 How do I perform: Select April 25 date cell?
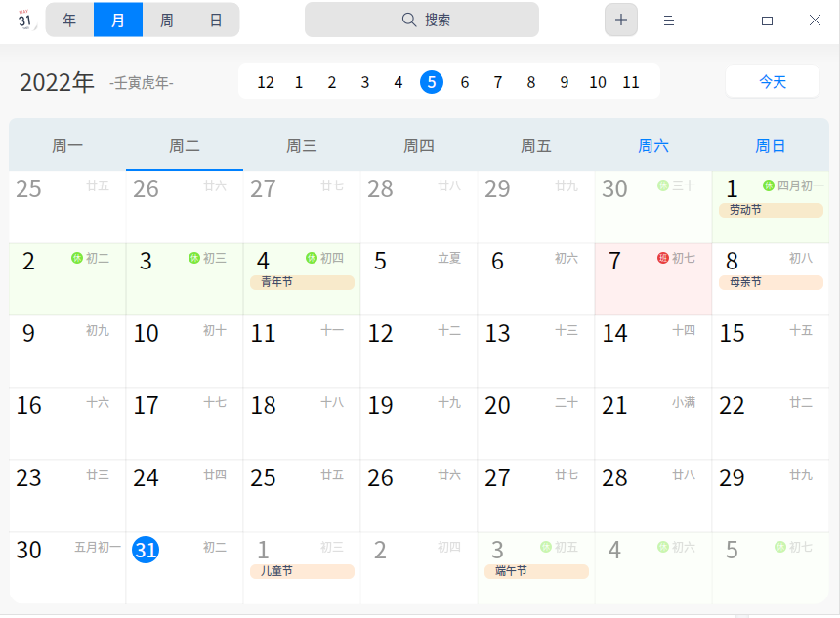coord(67,207)
